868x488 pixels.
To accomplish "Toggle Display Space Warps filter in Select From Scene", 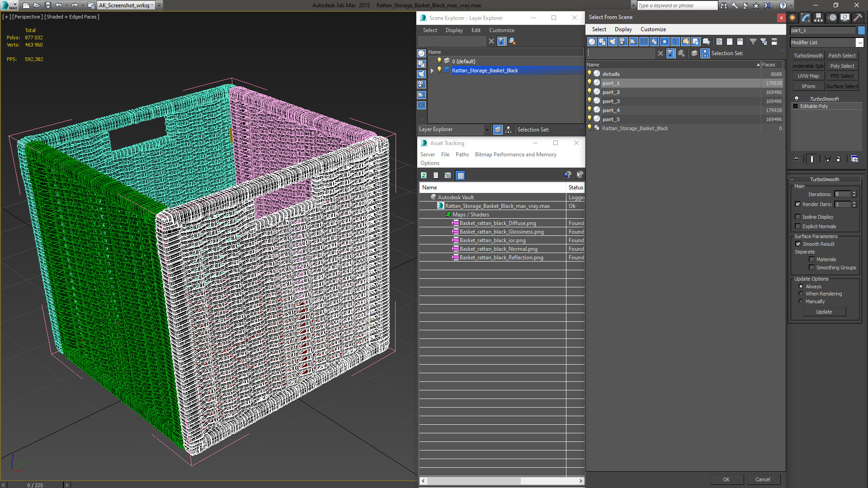I will pyautogui.click(x=644, y=42).
